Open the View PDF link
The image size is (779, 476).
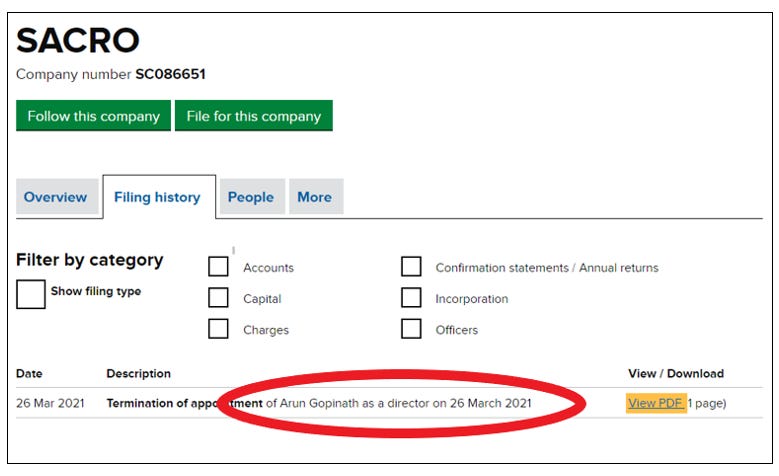(x=656, y=403)
